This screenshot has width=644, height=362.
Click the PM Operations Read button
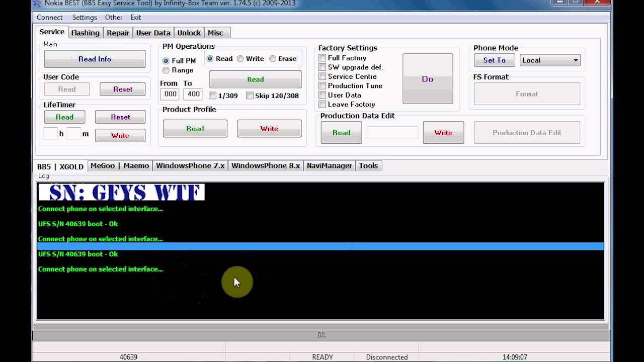point(256,79)
